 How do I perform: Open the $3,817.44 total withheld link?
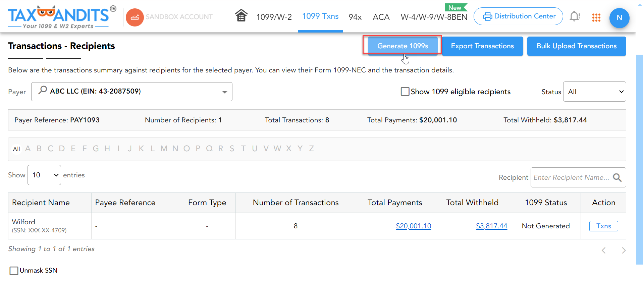(x=491, y=226)
